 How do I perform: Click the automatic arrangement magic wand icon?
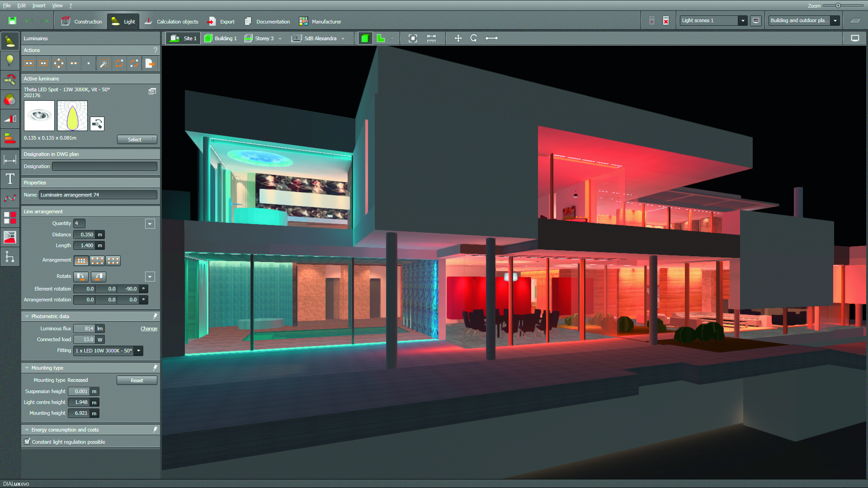(104, 63)
